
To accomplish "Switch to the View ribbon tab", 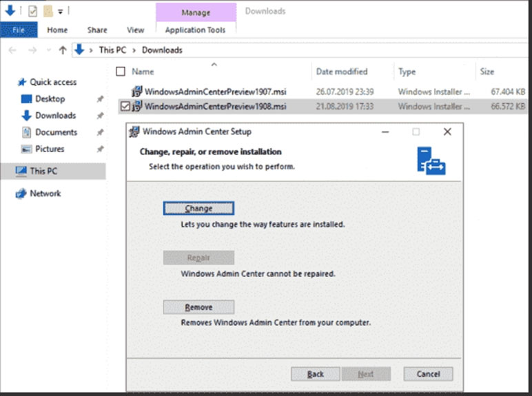I will click(x=135, y=30).
